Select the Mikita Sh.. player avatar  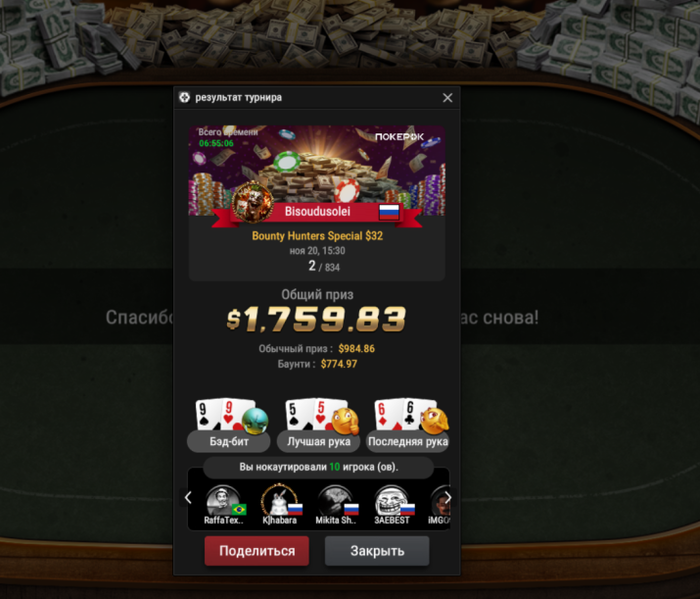(335, 501)
